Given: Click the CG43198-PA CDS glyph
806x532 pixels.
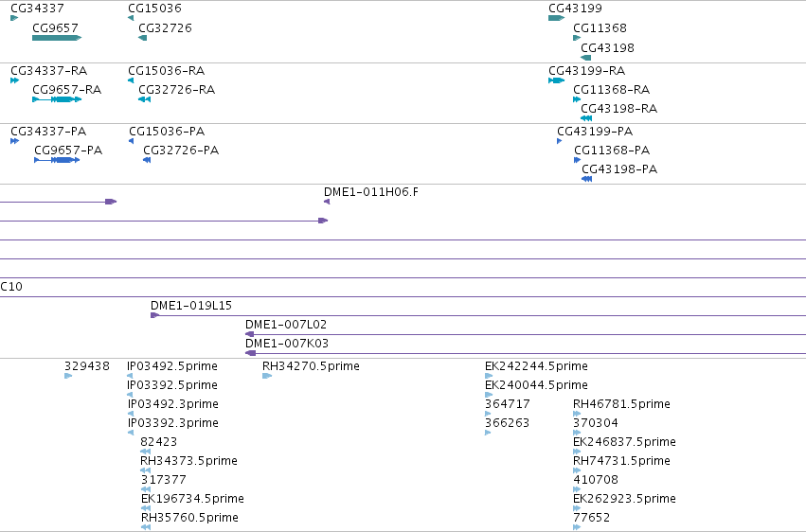Looking at the screenshot, I should point(586,179).
